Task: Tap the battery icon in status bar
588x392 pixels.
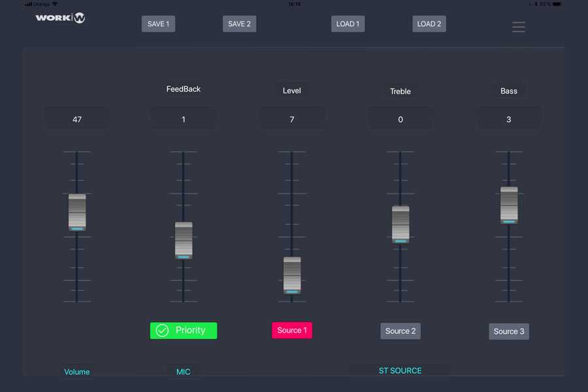Action: pos(556,4)
